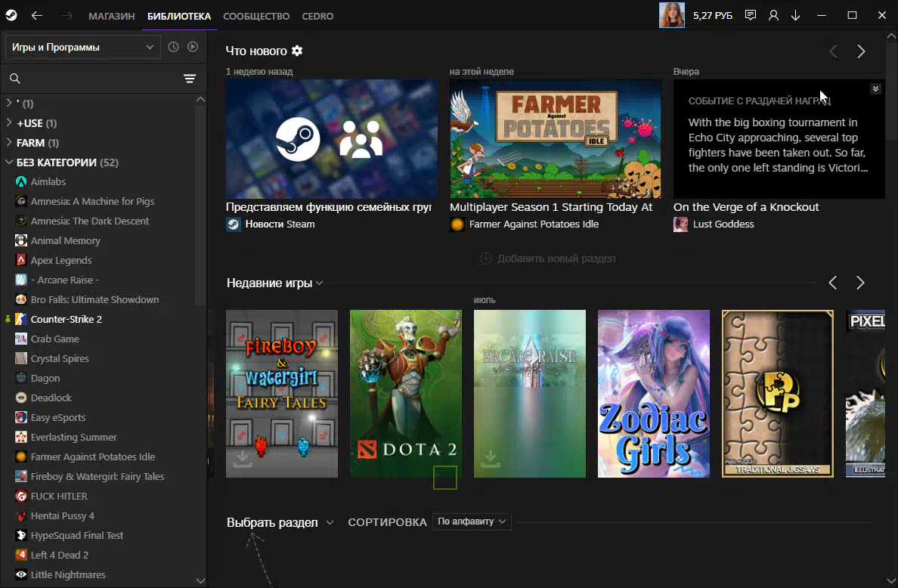Open the 5,27 РУБ wallet balance

point(713,15)
